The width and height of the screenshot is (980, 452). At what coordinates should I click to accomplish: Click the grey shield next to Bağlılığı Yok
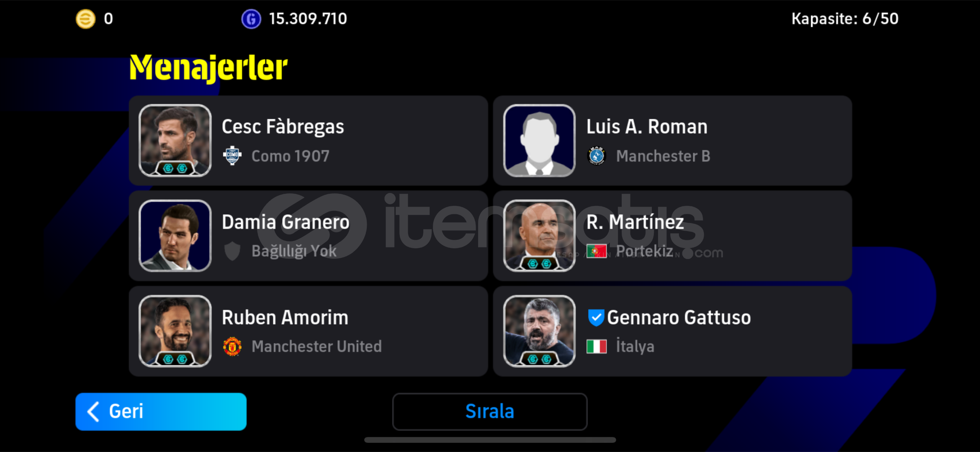232,251
